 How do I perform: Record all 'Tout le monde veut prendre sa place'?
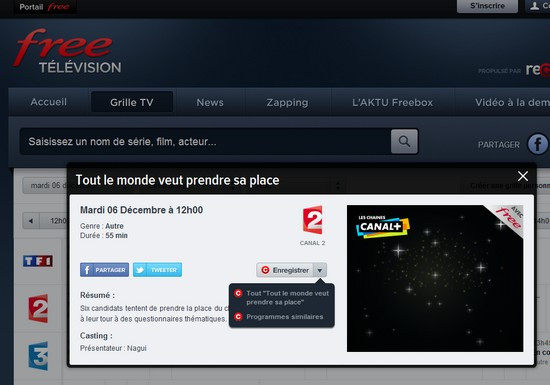coord(282,298)
